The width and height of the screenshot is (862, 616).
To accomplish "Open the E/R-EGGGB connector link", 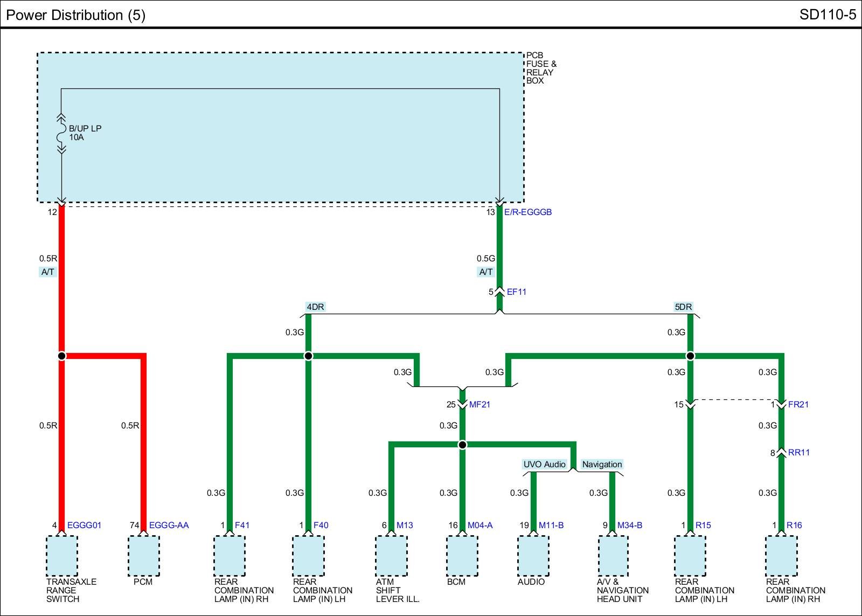I will (x=528, y=212).
